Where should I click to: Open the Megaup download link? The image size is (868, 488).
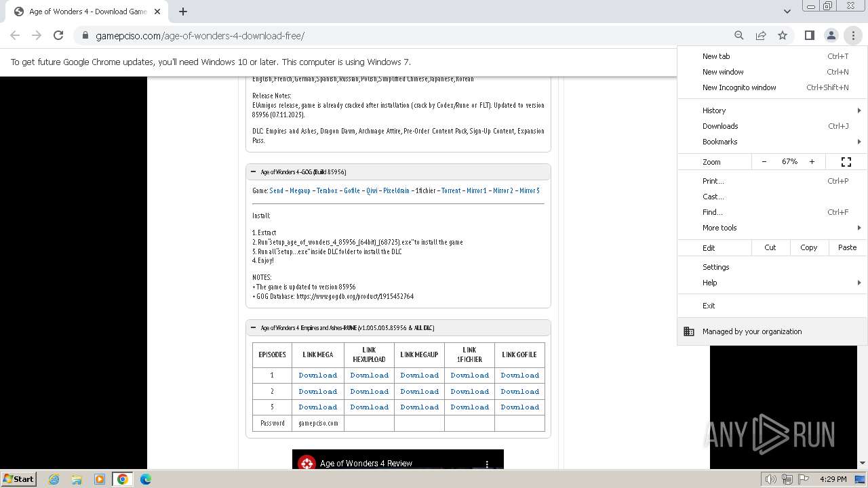click(300, 190)
